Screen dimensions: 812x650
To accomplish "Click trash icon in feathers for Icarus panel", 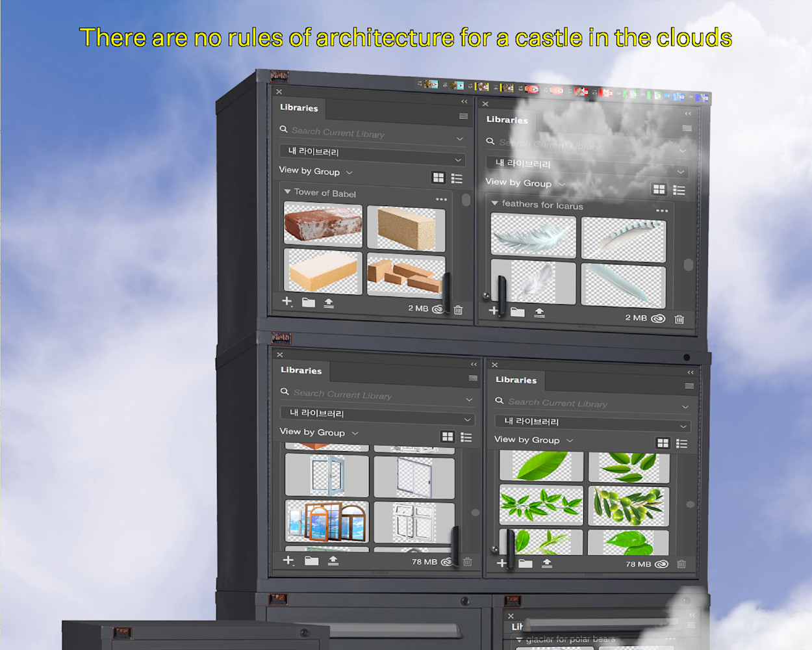I will click(679, 319).
